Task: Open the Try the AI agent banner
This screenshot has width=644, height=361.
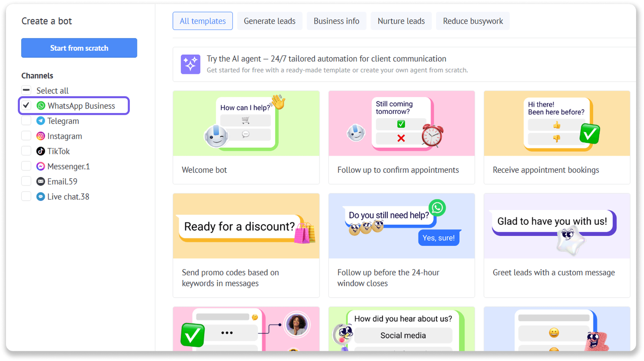Action: pyautogui.click(x=404, y=65)
